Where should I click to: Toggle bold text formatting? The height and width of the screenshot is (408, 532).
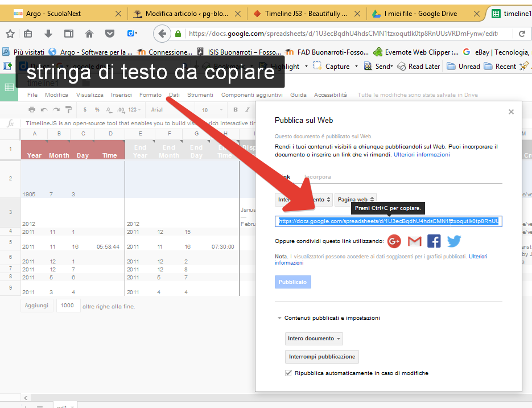(236, 110)
